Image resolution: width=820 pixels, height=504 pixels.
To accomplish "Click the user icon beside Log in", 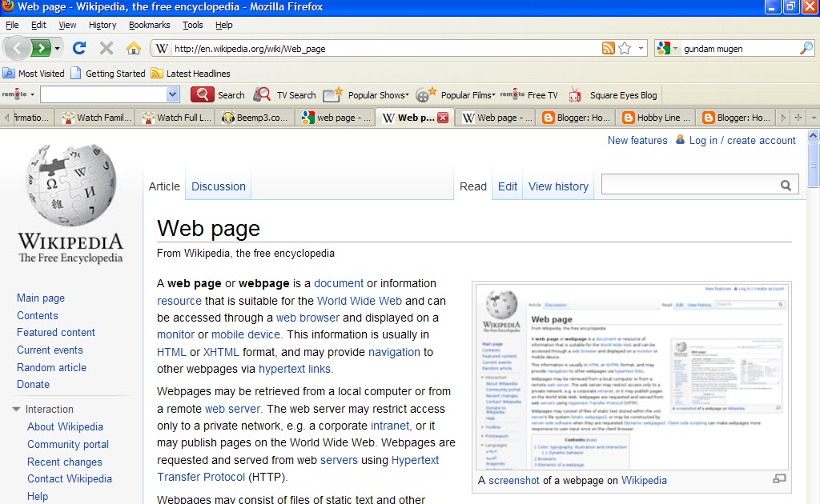I will [680, 139].
